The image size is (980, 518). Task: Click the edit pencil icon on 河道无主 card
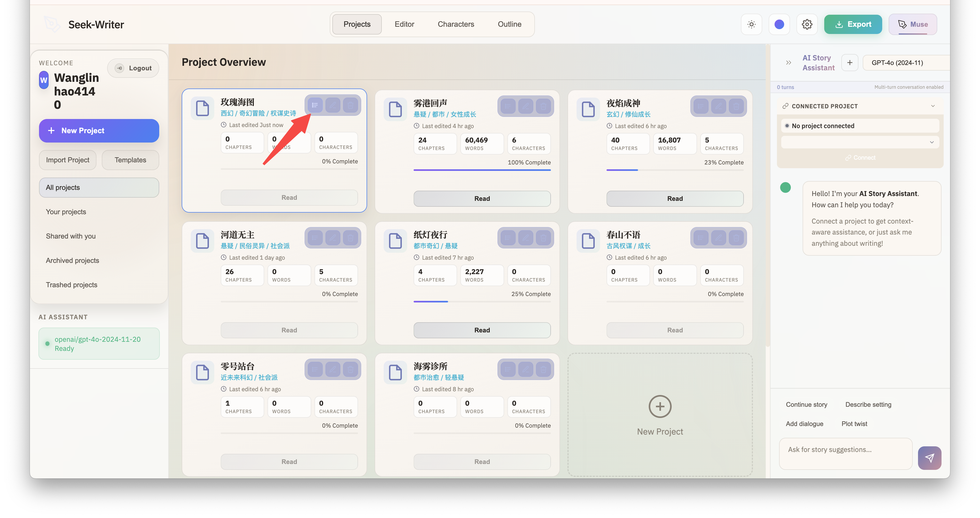click(333, 238)
